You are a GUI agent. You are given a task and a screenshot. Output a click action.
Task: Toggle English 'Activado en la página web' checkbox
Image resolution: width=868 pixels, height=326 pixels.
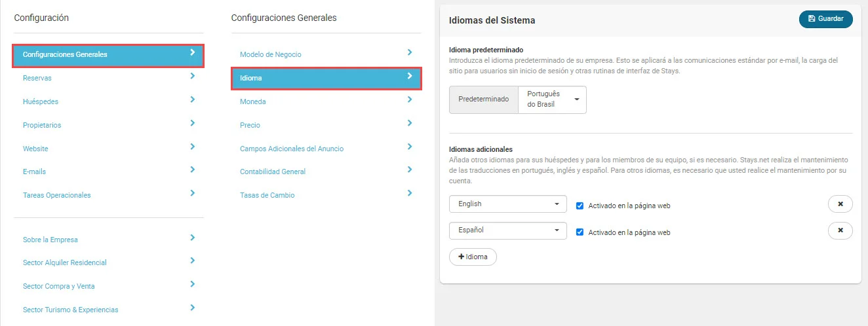coord(580,205)
